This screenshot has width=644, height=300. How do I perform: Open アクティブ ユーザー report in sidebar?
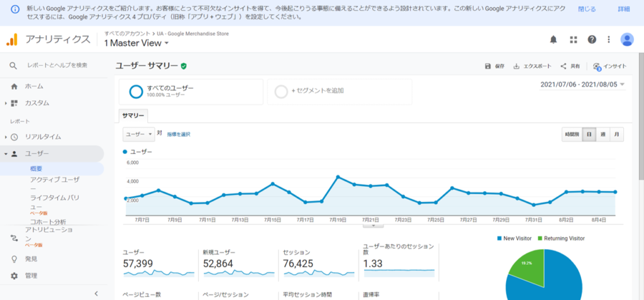click(55, 184)
